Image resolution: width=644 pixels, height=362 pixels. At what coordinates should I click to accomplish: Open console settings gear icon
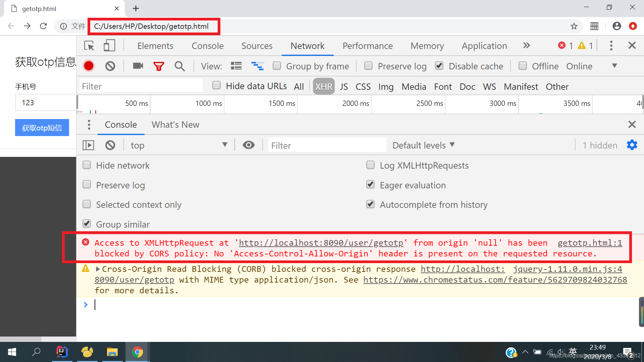point(632,145)
